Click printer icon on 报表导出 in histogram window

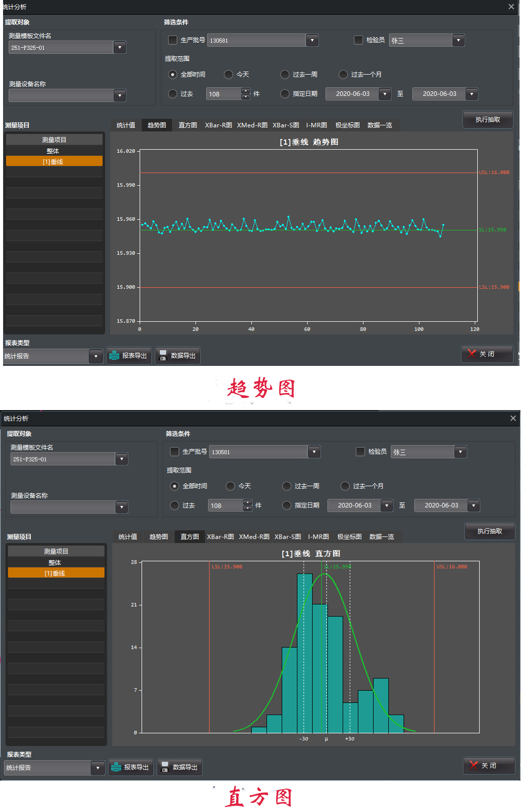[x=116, y=767]
